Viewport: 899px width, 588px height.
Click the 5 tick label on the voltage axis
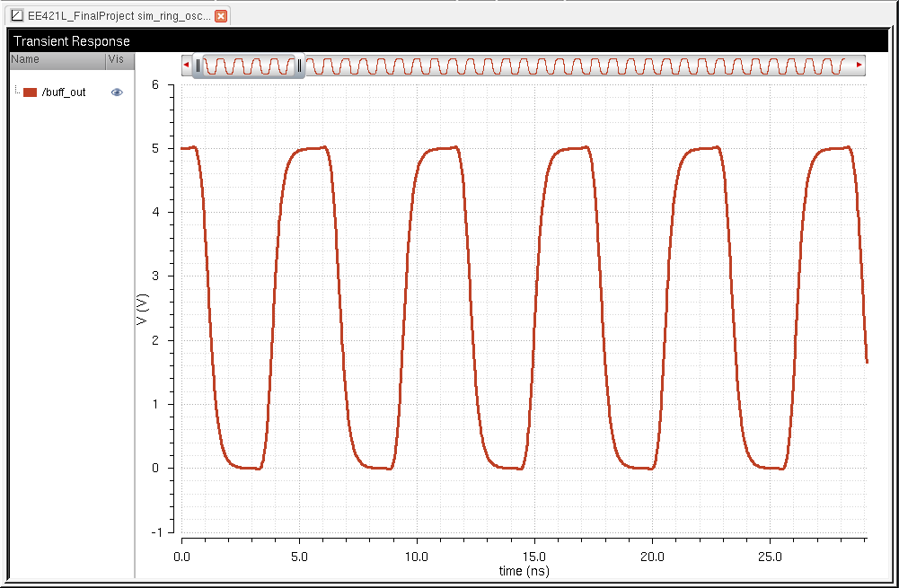(155, 149)
